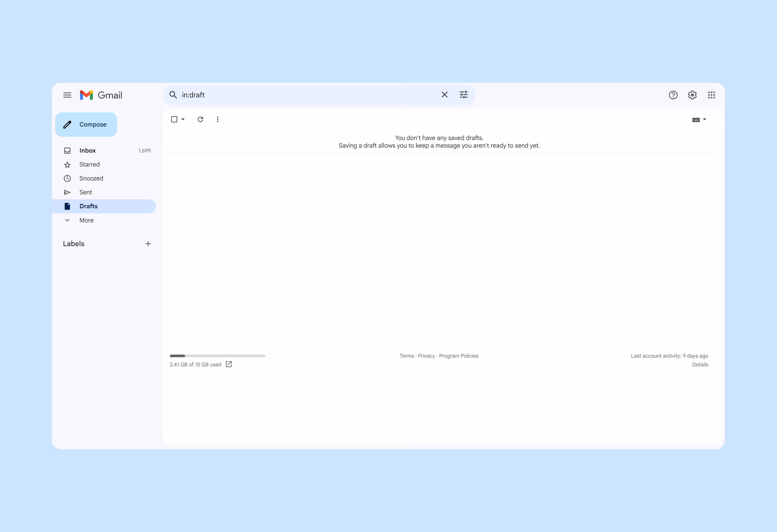The image size is (777, 532).
Task: Clear the search field
Action: click(444, 95)
